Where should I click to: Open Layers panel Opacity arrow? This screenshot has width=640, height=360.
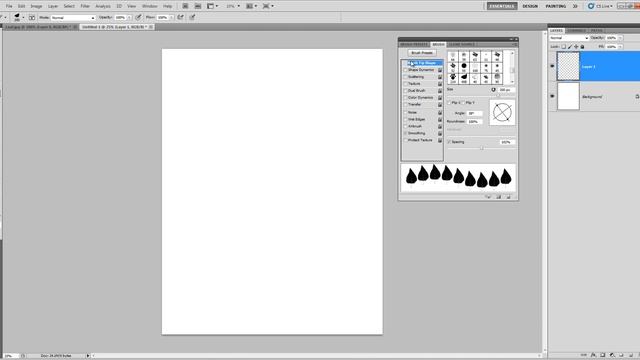(x=620, y=38)
